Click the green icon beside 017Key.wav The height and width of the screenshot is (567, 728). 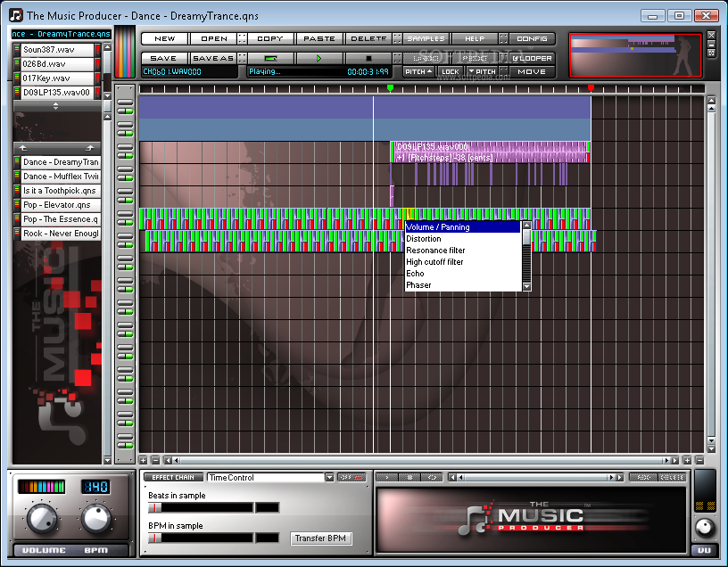[17, 78]
